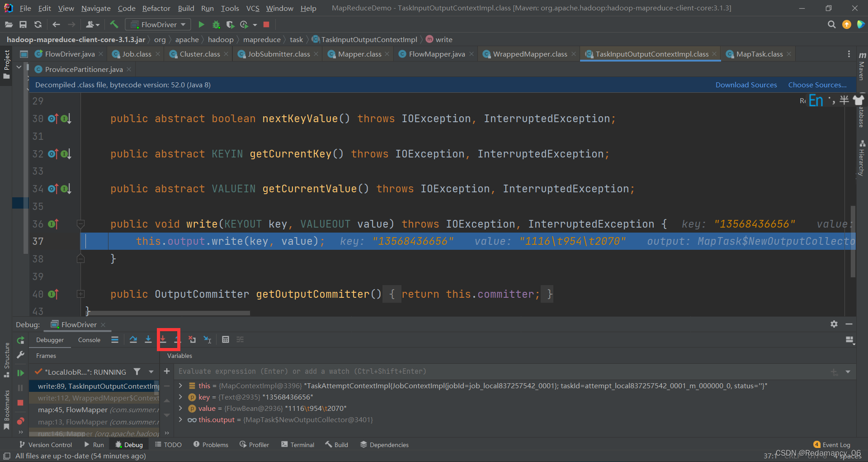Click the Evaluate expression input field
Screen dimensions: 868x462
[502, 371]
